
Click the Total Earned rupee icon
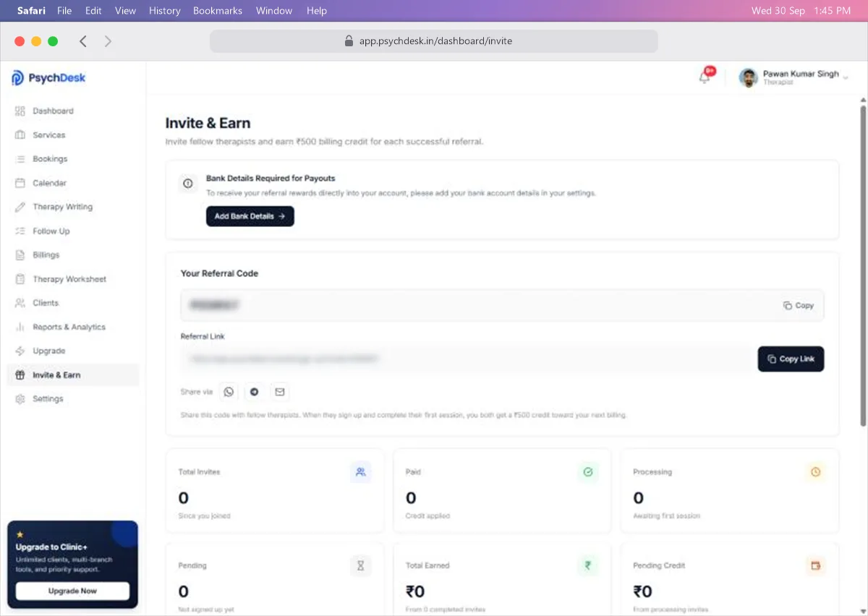(x=588, y=565)
